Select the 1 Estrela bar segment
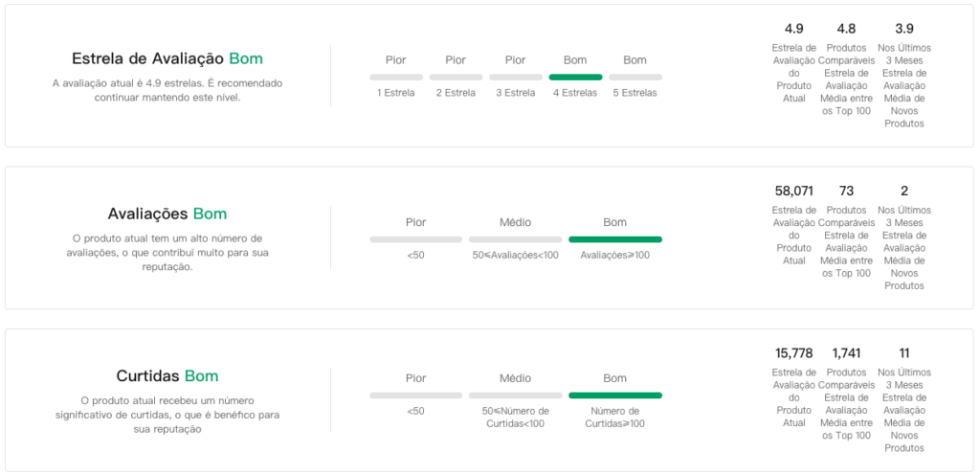 [x=396, y=77]
